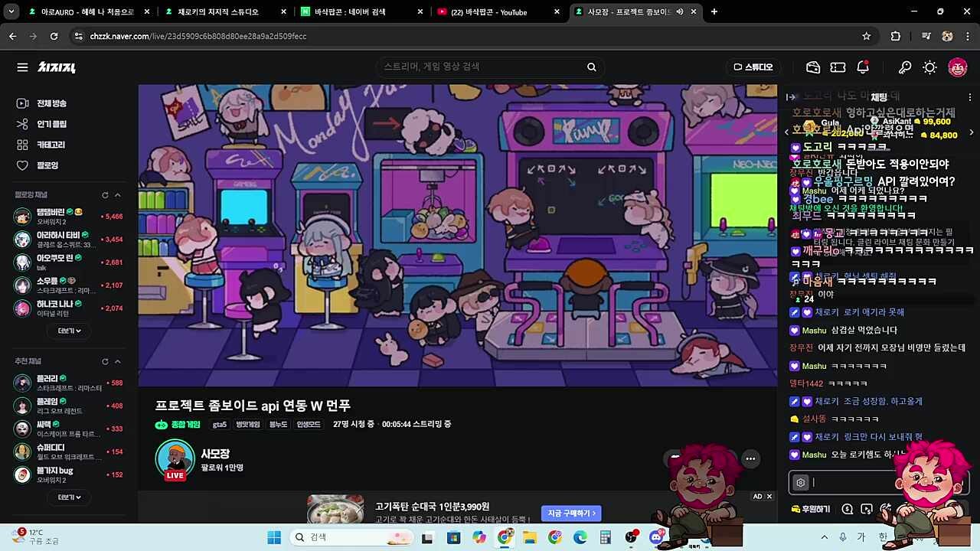Open 사모장 channel name link
Screen dimensions: 980x551
tap(215, 454)
